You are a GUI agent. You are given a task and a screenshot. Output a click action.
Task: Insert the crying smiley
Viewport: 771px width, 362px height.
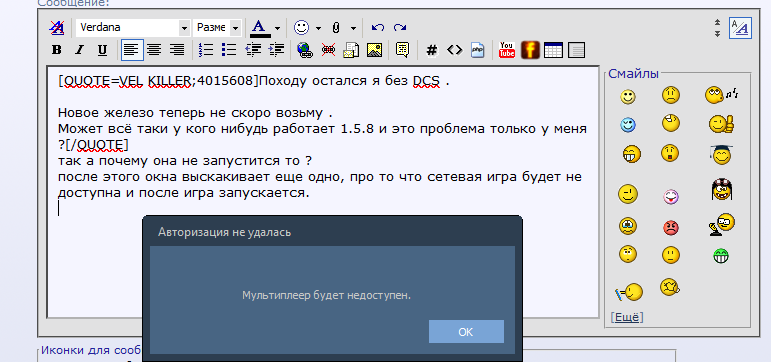pos(627,225)
